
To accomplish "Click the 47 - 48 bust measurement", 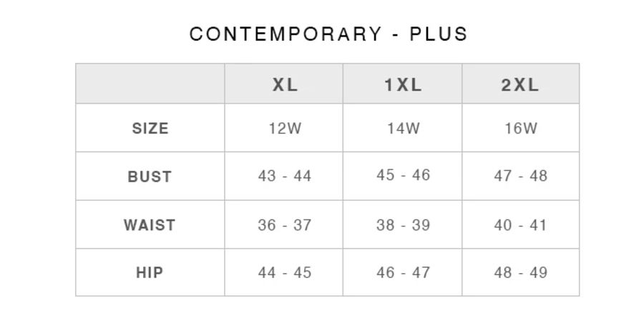I will point(520,176).
